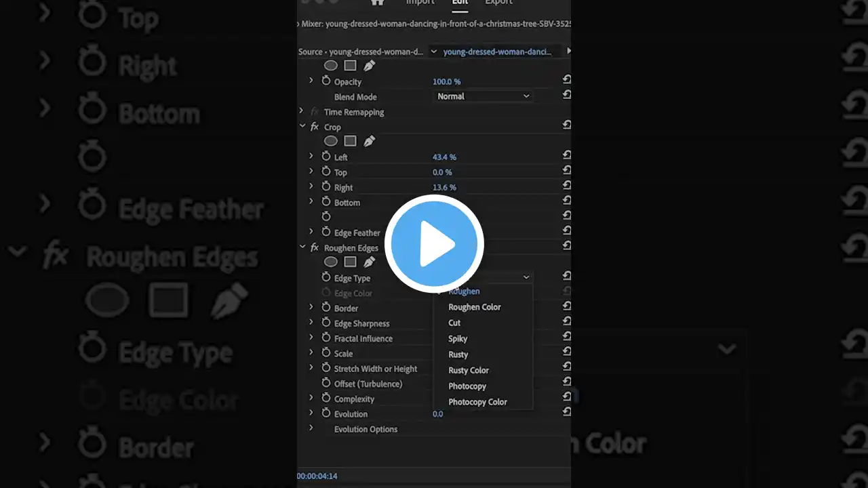Viewport: 868px width, 488px height.
Task: Choose Spiky edge type
Action: [x=458, y=339]
